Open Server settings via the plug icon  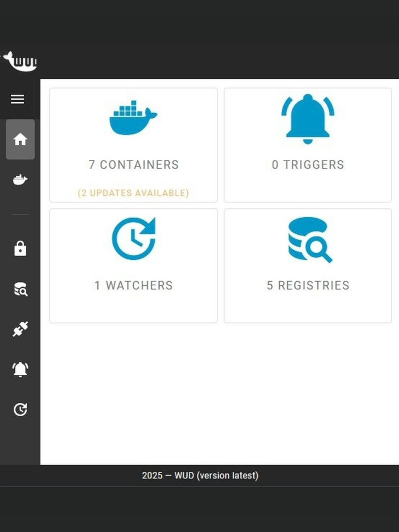coord(20,329)
